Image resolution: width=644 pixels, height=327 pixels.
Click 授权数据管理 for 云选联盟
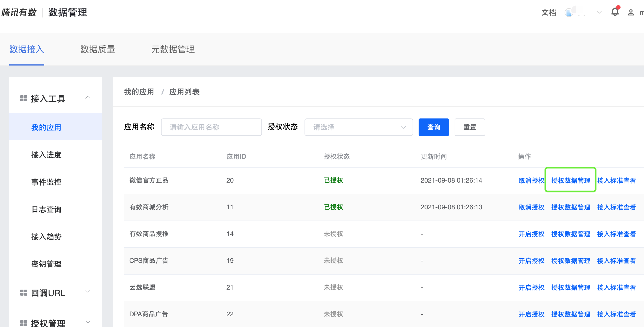571,287
